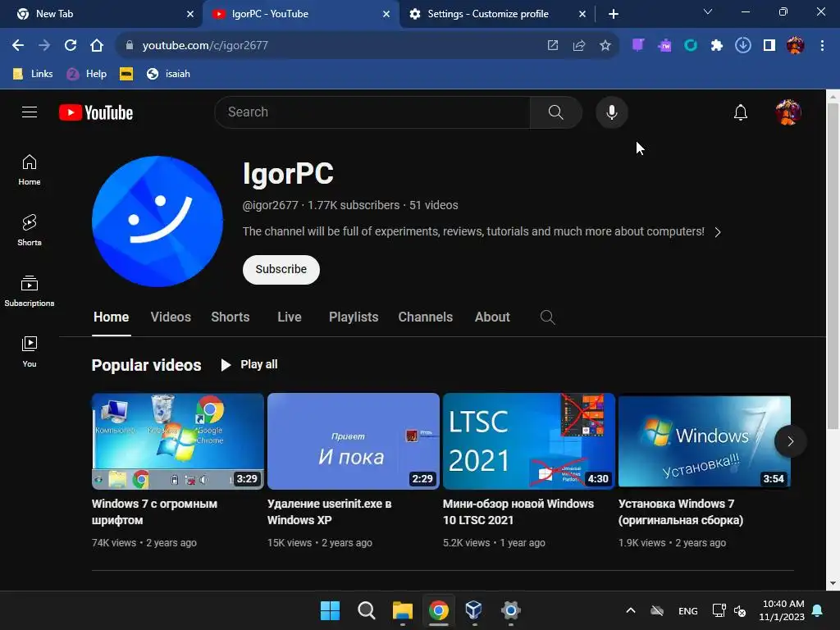This screenshot has width=840, height=630.
Task: Go to Home in the sidebar
Action: [x=30, y=170]
